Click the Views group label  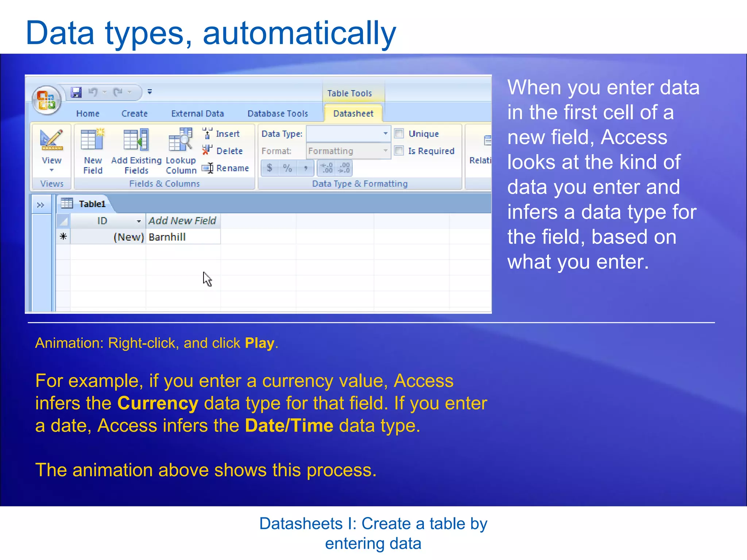[x=52, y=183]
